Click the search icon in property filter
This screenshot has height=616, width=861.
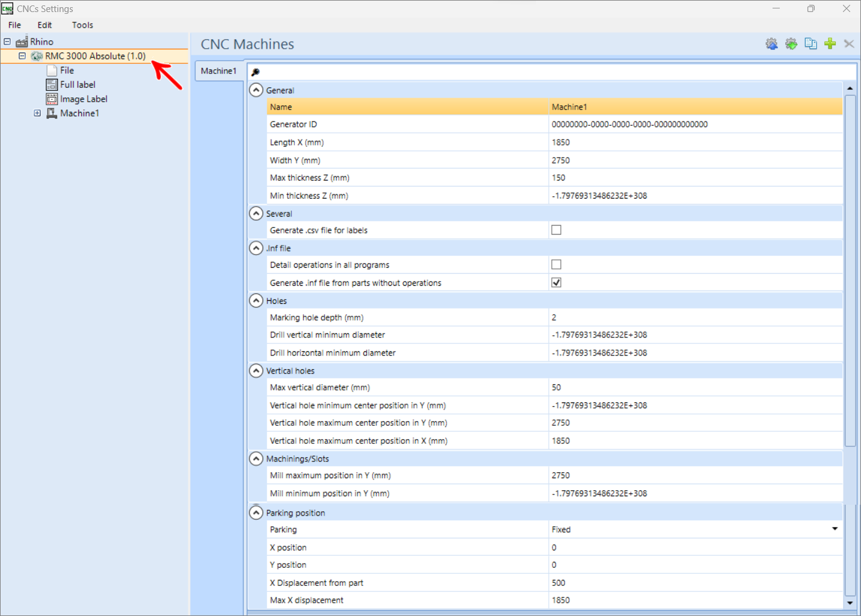[x=256, y=72]
